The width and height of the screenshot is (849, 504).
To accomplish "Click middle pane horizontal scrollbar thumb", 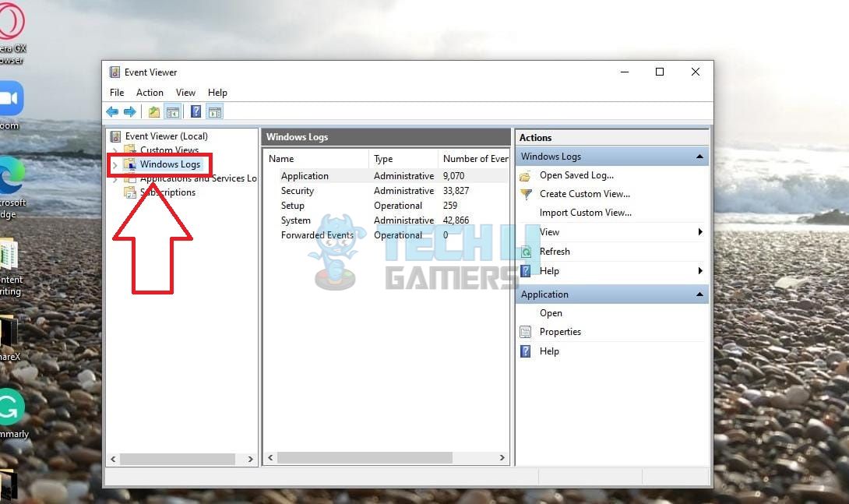I will [365, 458].
